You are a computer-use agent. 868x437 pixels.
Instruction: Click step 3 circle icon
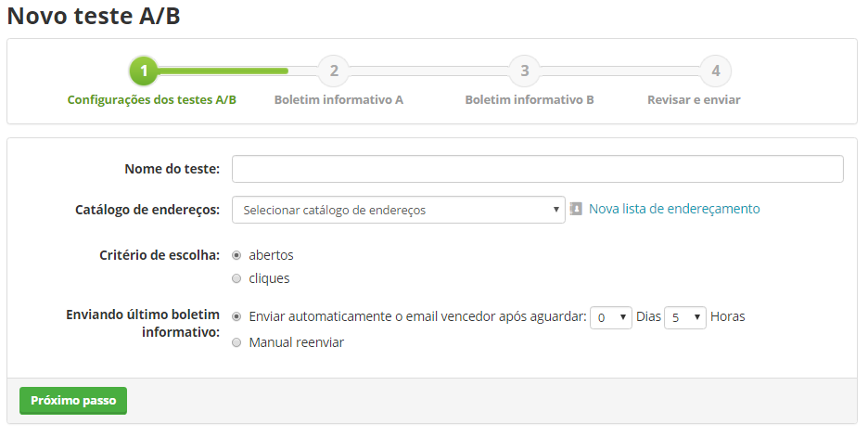click(x=524, y=71)
